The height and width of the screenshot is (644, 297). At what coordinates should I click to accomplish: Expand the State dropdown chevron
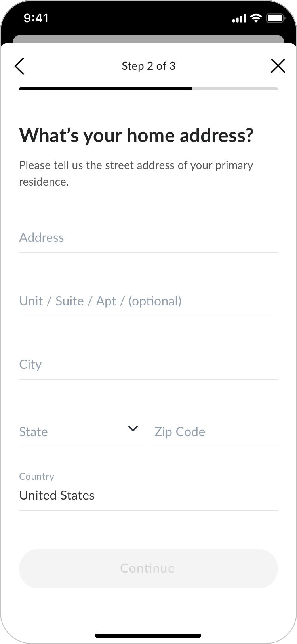tap(133, 429)
